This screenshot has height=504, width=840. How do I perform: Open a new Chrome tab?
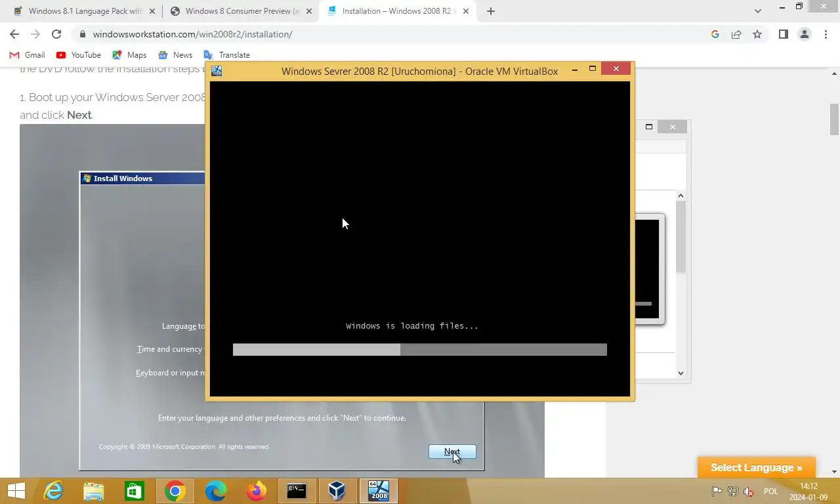click(491, 11)
